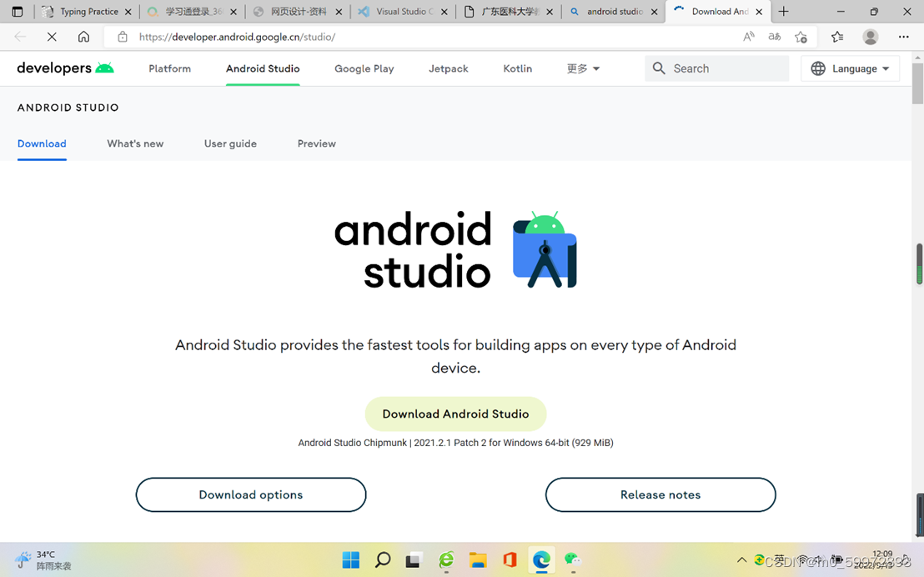Switch to 广东医科大学 tab
The height and width of the screenshot is (577, 924).
pos(510,11)
